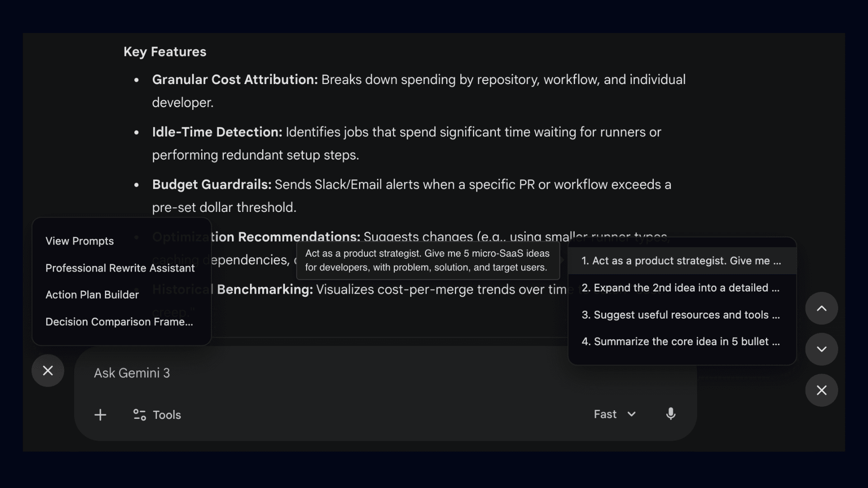Select View Prompts menu entry
868x488 pixels.
pos(80,241)
